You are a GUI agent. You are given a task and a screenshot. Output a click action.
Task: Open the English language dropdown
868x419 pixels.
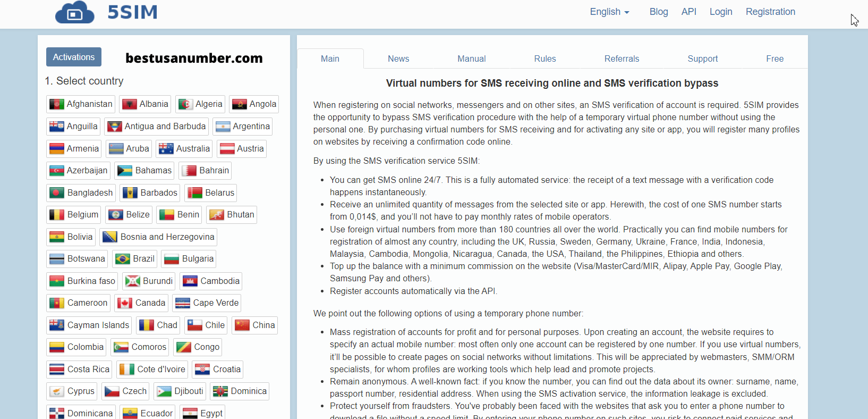pos(609,12)
